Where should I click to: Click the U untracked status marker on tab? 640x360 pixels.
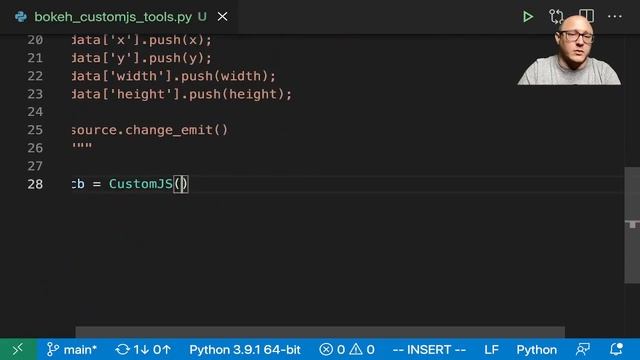click(202, 17)
